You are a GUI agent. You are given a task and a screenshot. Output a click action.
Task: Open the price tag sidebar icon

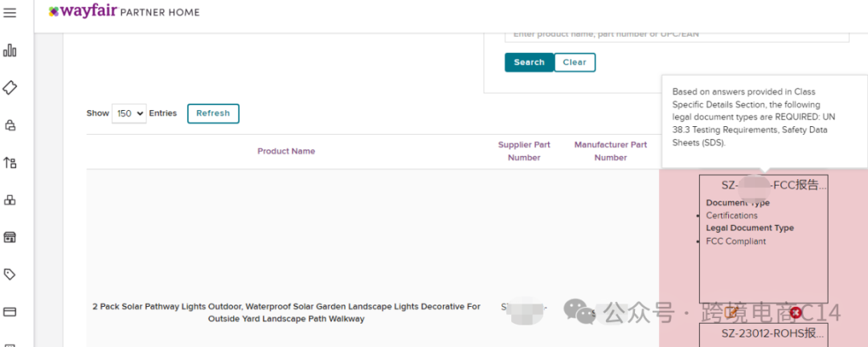(x=10, y=274)
